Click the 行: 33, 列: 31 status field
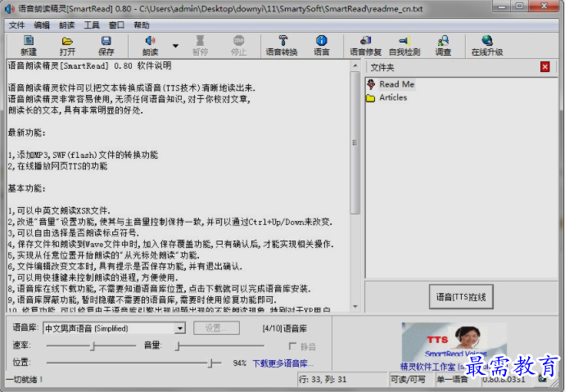This screenshot has height=392, width=565. pos(342,379)
